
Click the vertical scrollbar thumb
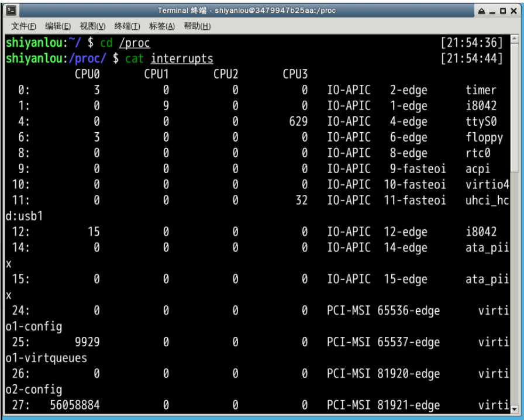click(515, 108)
